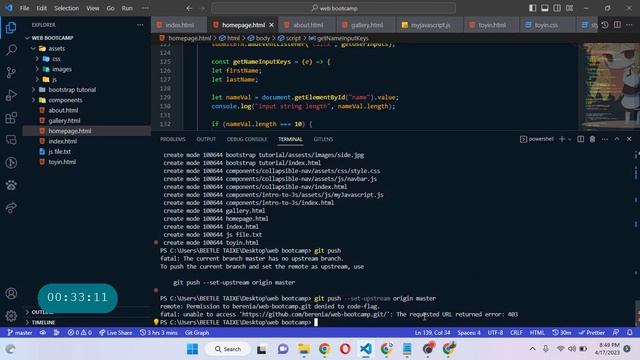This screenshot has width=640, height=360.
Task: Open the Search view in activity bar
Action: 11,50
